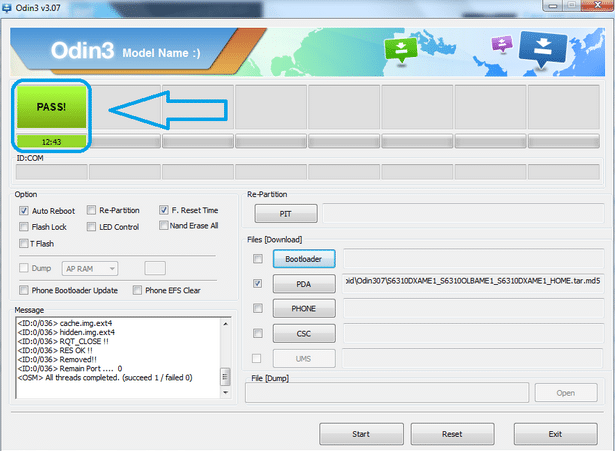Click the 12:43 progress bar

click(x=51, y=142)
